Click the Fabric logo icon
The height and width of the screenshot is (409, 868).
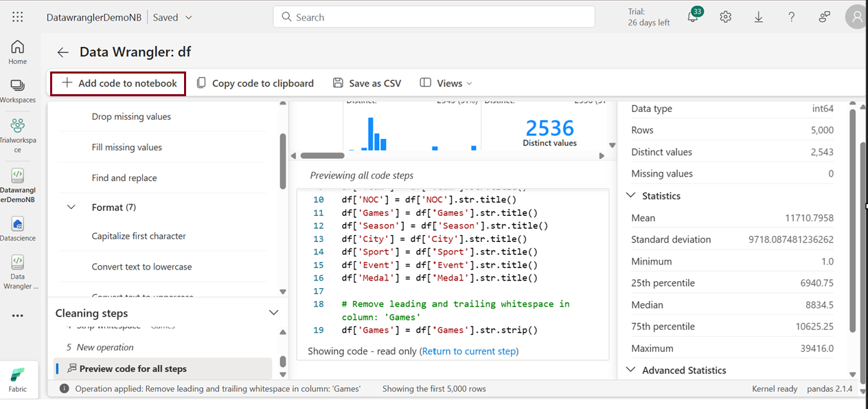(18, 379)
